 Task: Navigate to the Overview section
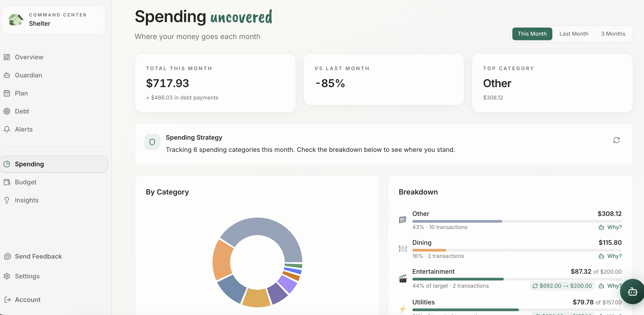(x=29, y=57)
